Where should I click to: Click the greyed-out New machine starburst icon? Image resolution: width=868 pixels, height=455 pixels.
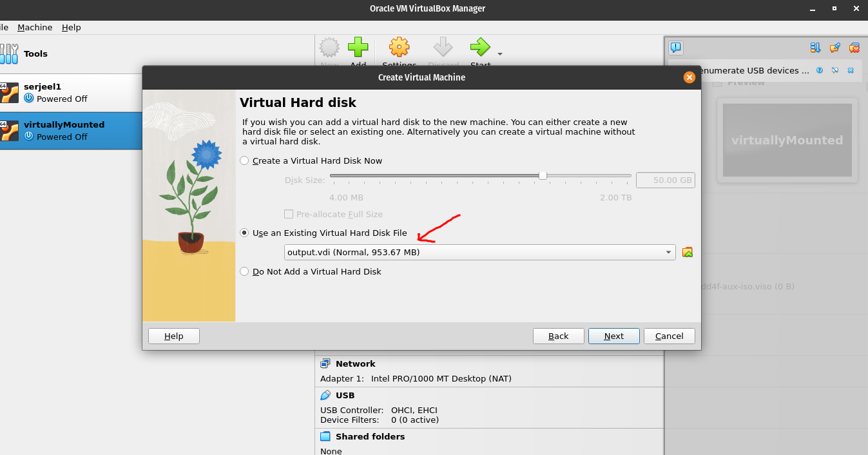[x=329, y=47]
